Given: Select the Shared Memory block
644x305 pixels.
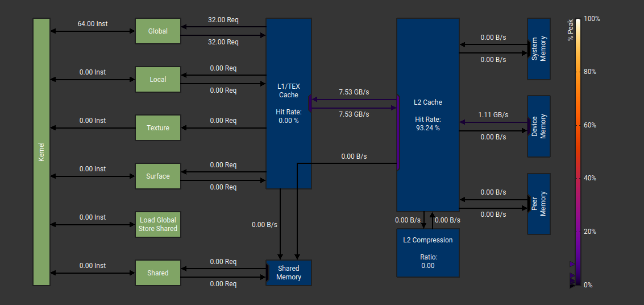Looking at the screenshot, I should tap(289, 273).
